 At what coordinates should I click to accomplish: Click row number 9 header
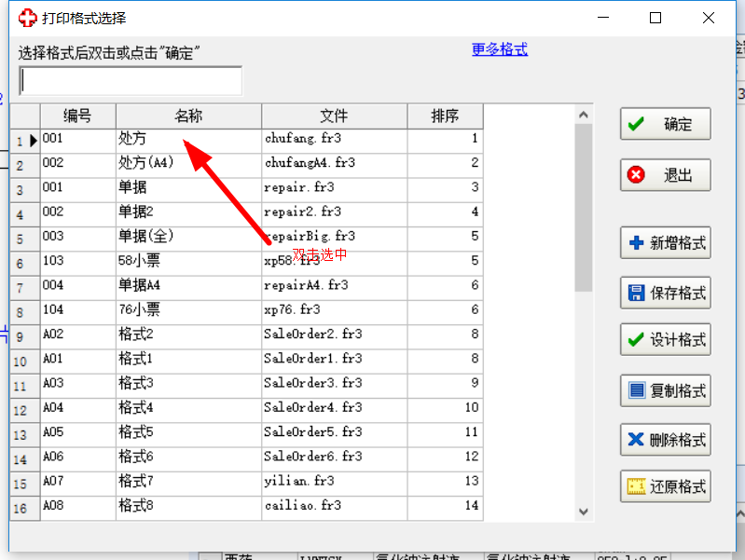point(24,336)
